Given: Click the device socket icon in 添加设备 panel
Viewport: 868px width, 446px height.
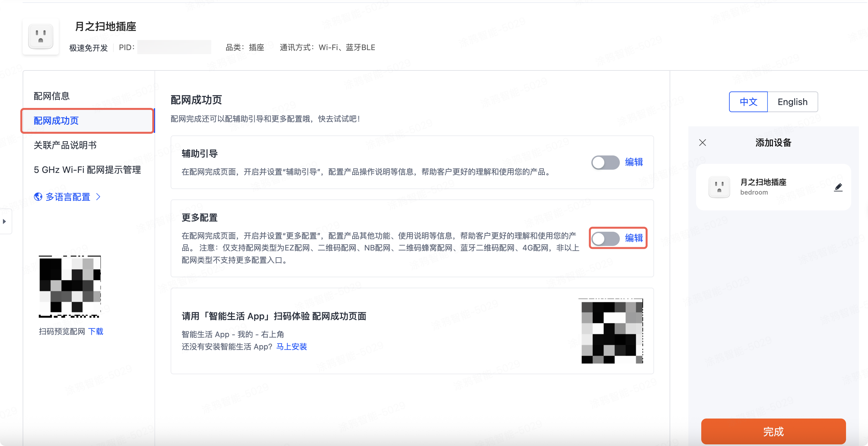Looking at the screenshot, I should (719, 186).
